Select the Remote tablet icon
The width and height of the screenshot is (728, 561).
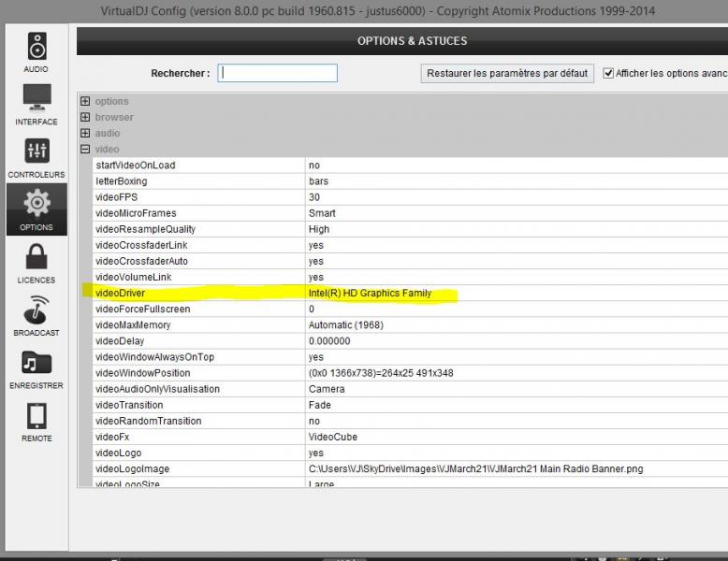coord(36,416)
